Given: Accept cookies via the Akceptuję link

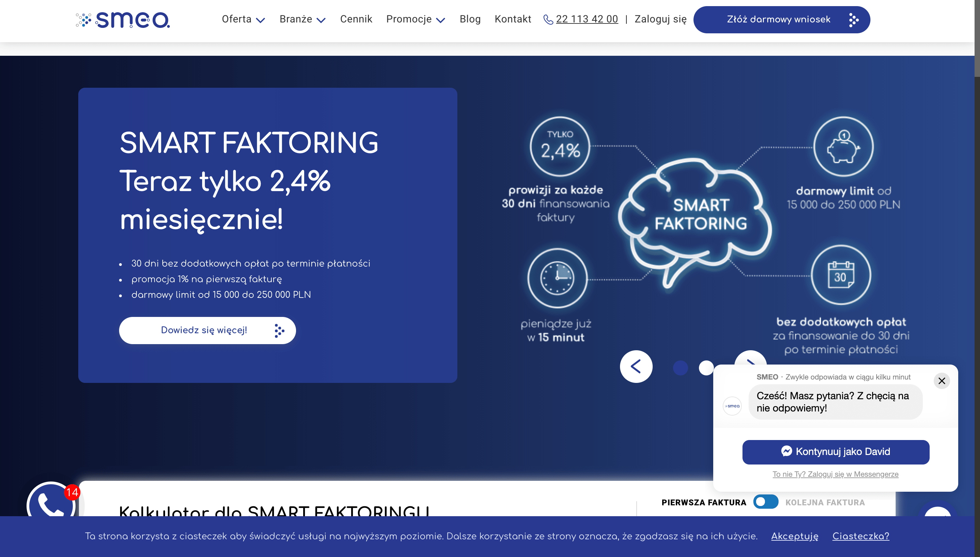Looking at the screenshot, I should pyautogui.click(x=794, y=536).
